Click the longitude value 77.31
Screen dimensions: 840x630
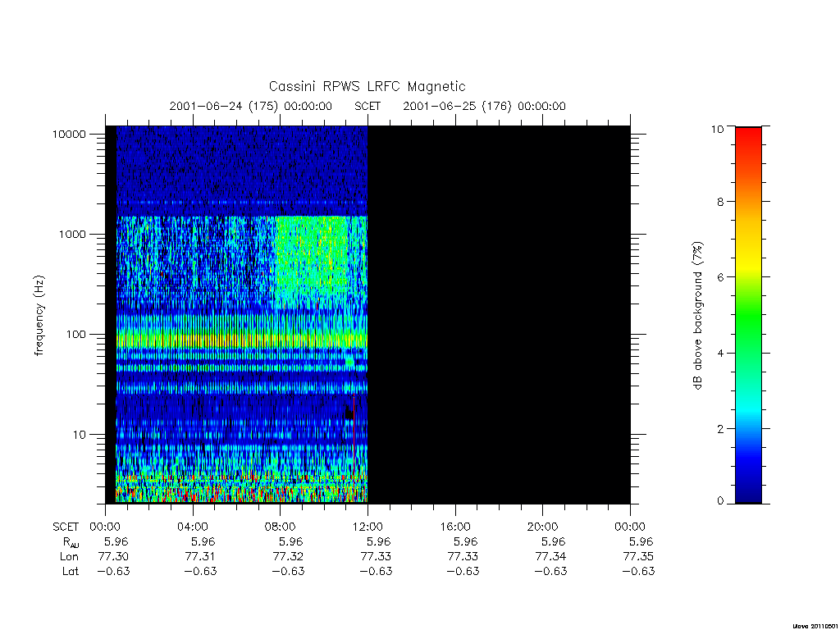[200, 557]
